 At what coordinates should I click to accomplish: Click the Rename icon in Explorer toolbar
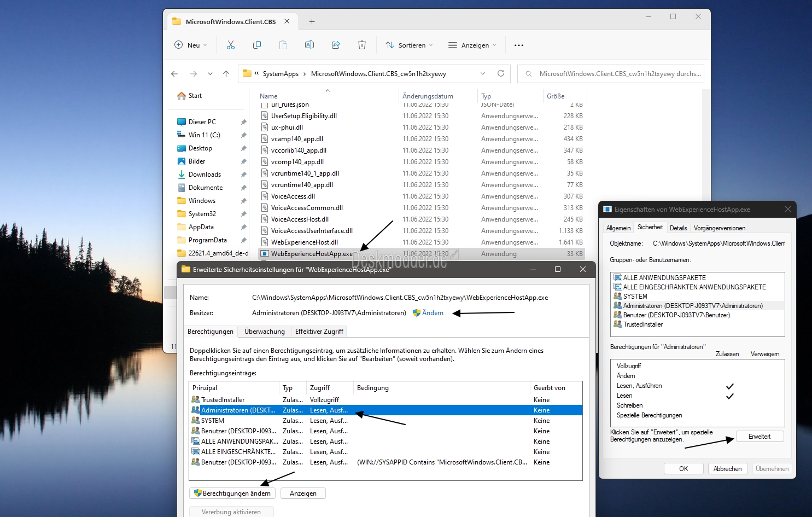(309, 45)
